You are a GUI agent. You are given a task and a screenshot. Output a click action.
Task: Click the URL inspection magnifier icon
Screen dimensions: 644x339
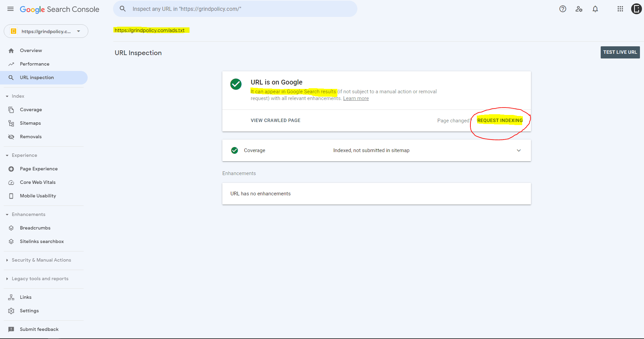(11, 78)
